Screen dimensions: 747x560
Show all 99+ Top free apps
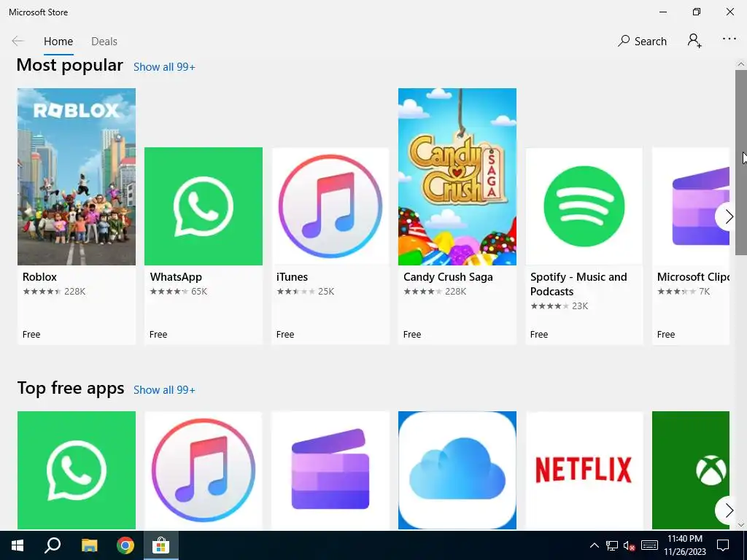[x=164, y=390]
